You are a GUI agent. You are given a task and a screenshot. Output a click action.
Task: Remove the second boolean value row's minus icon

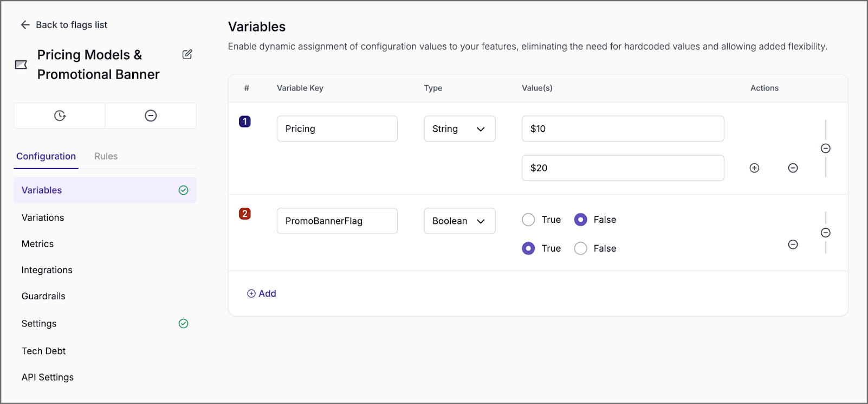793,245
